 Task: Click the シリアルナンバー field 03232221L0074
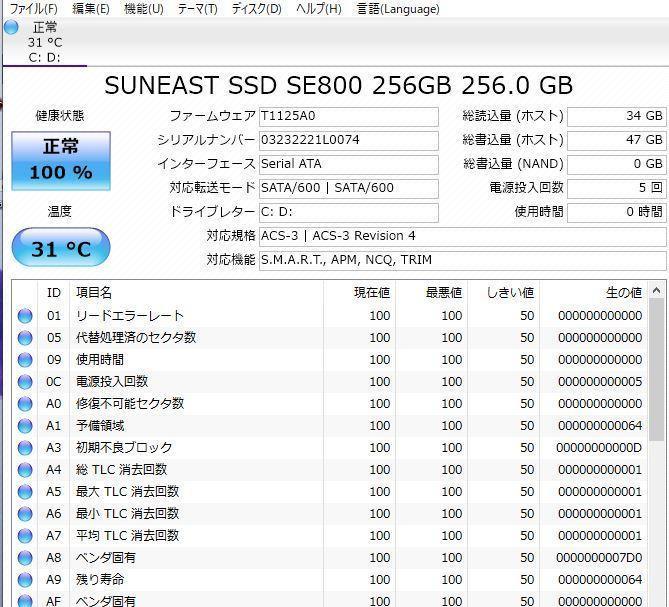(x=349, y=140)
